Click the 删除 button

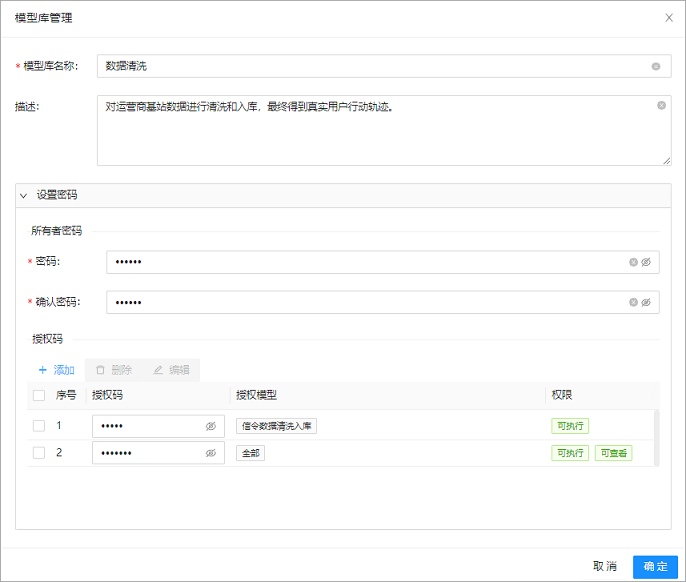pos(114,370)
